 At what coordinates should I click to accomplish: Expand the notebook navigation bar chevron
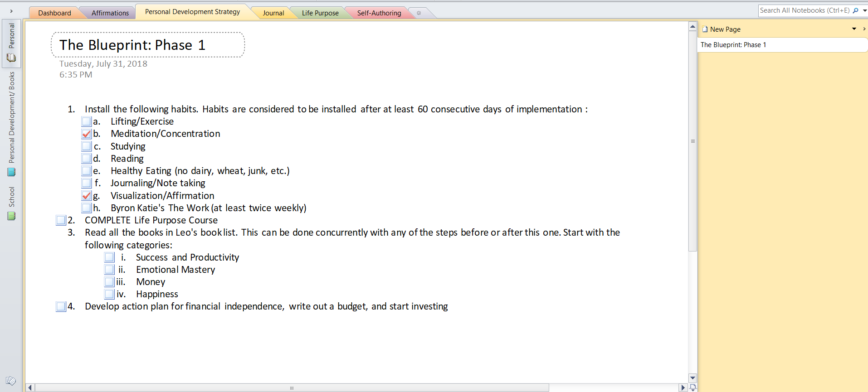pos(11,11)
